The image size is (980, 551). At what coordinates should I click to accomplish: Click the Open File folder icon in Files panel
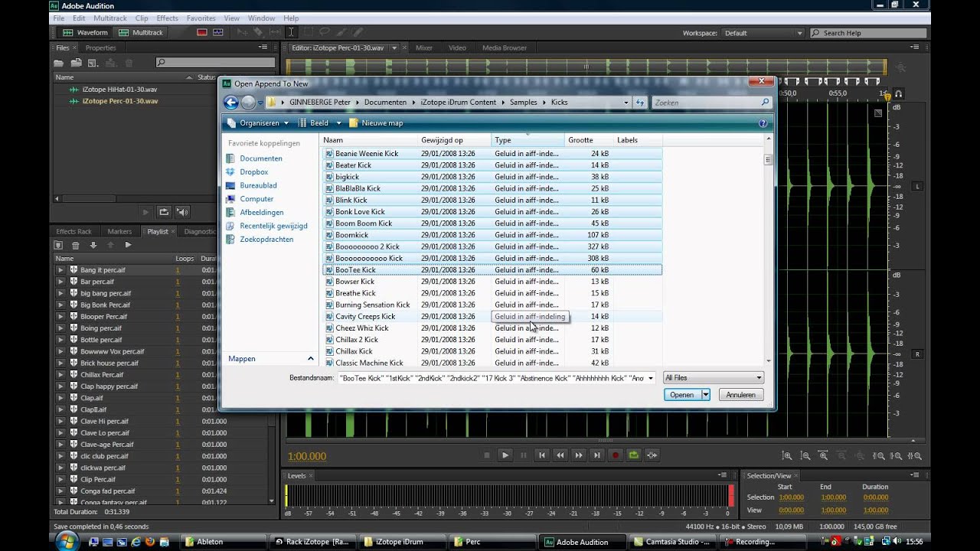(59, 63)
